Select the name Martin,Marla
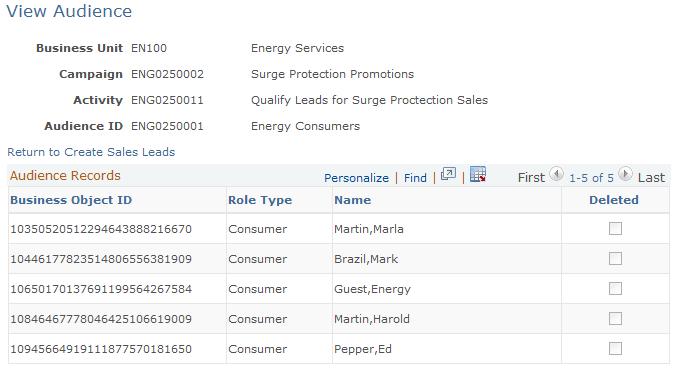677x370 pixels. tap(369, 229)
